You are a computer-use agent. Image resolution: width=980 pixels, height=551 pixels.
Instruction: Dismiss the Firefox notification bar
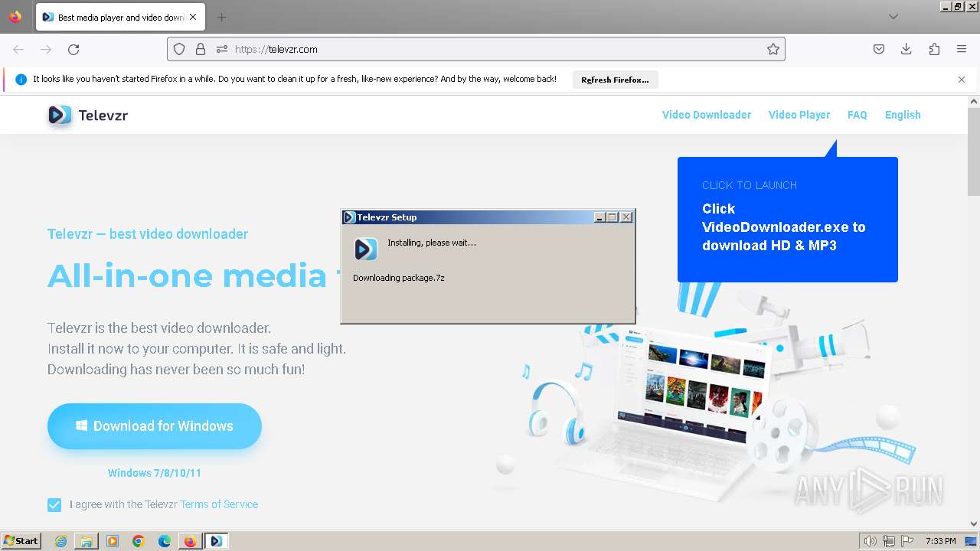pyautogui.click(x=962, y=80)
